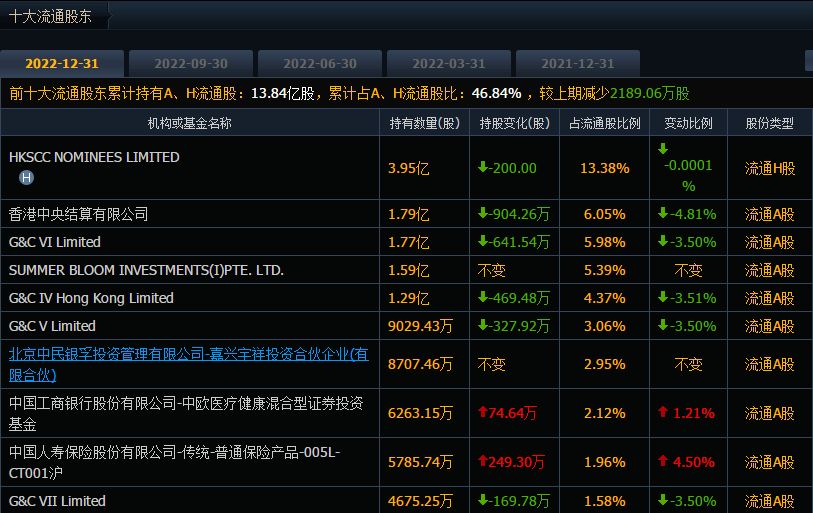
Task: Click the 9029.43万 holding quantity
Action: 420,326
